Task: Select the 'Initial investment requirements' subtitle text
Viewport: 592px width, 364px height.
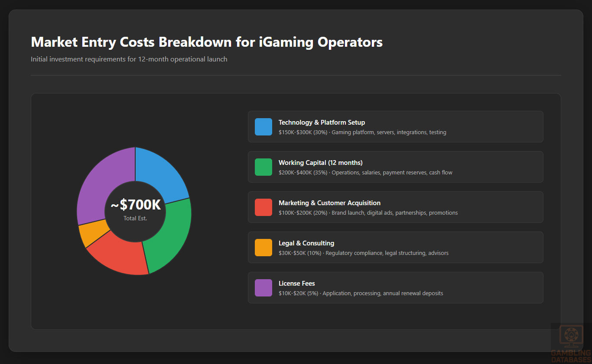Action: [x=129, y=59]
